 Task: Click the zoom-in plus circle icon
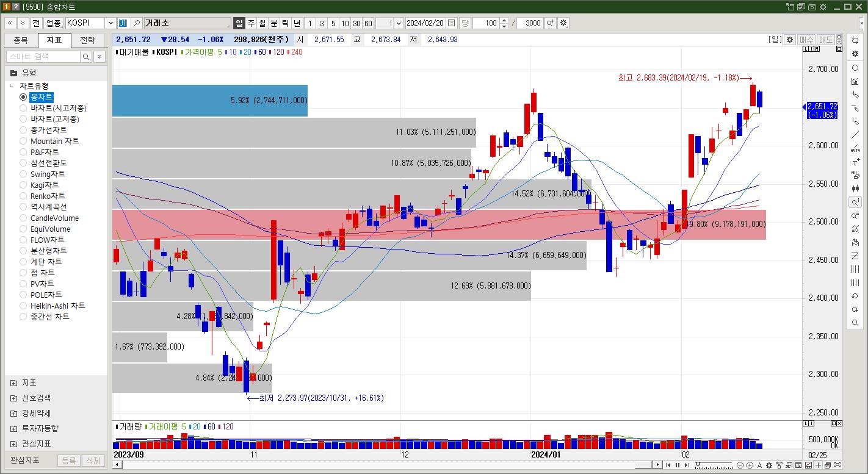click(750, 465)
